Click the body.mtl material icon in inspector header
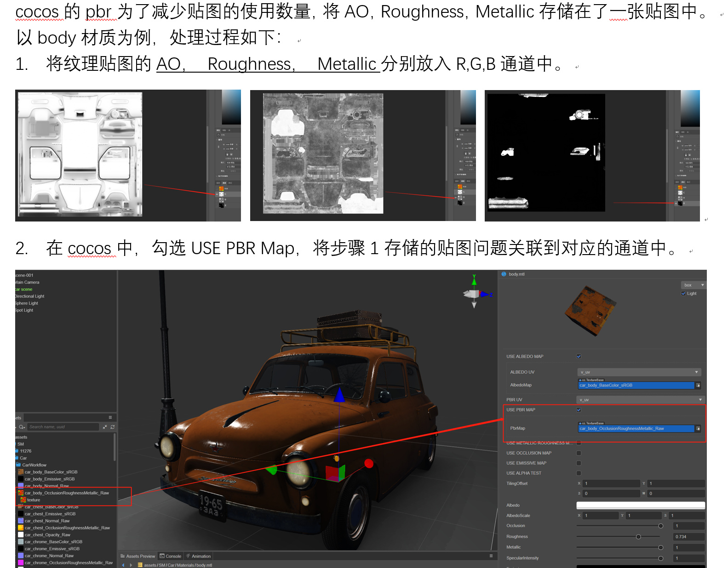This screenshot has width=728, height=568. [x=504, y=274]
